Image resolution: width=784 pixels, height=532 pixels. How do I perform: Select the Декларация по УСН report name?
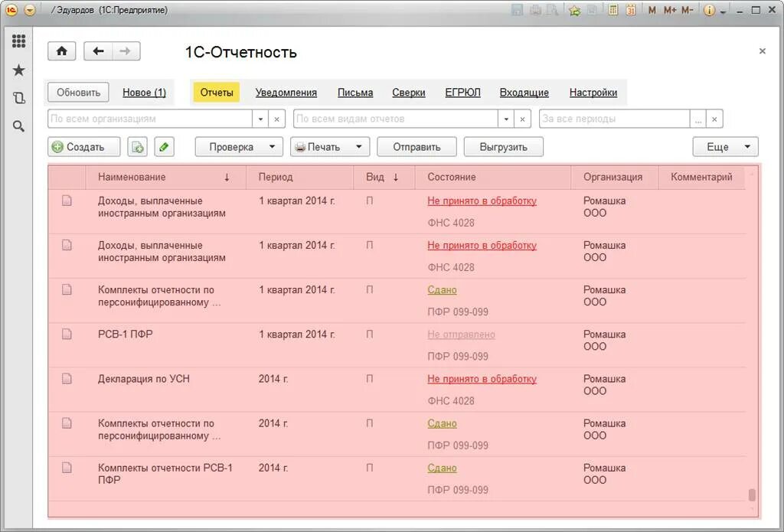tap(144, 379)
